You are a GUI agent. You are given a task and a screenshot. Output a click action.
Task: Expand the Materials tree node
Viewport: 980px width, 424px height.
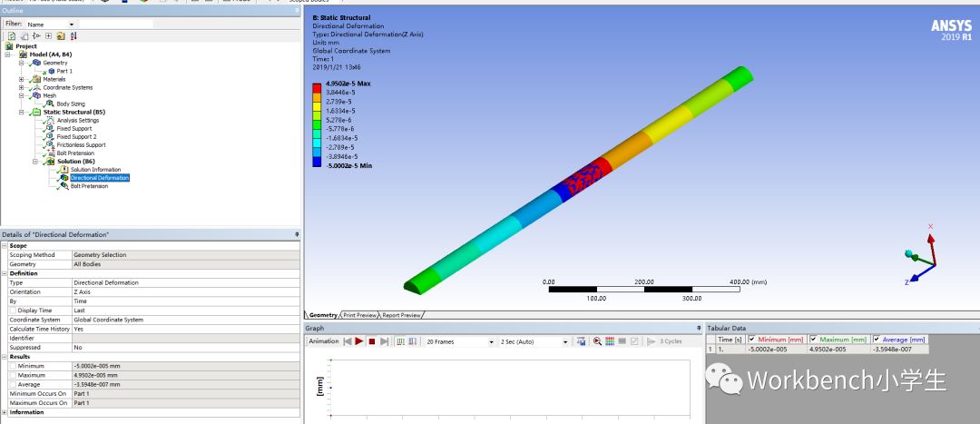(21, 79)
